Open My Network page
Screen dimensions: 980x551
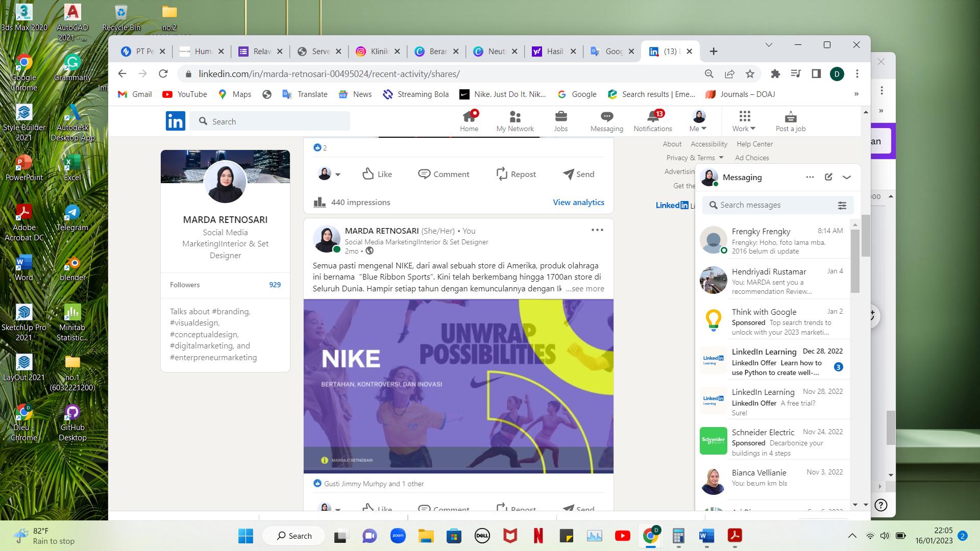[x=514, y=121]
